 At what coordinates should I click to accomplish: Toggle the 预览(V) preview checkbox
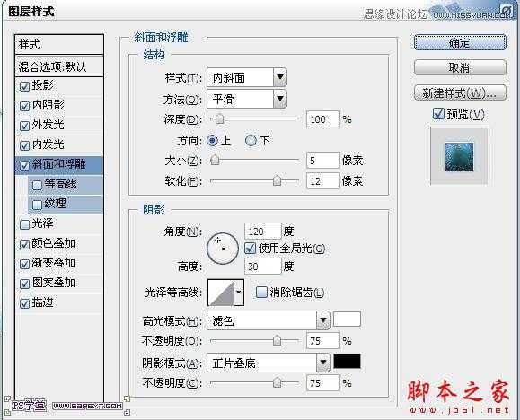click(438, 114)
